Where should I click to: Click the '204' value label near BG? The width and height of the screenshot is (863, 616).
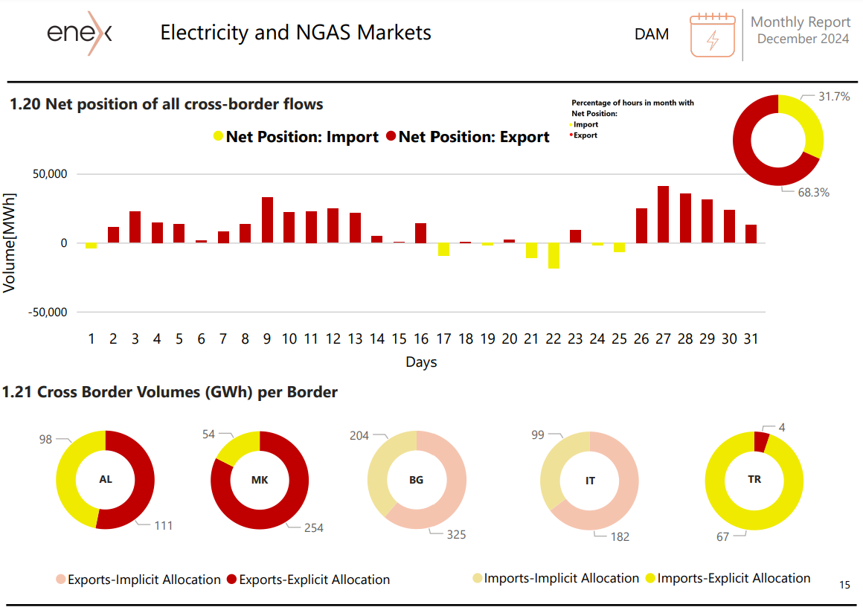(359, 435)
